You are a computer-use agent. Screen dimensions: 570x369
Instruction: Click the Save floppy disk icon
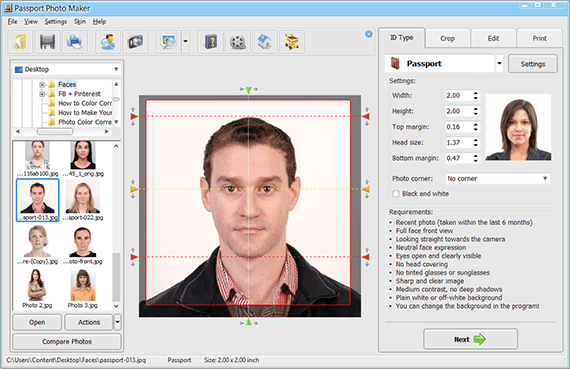click(x=47, y=42)
